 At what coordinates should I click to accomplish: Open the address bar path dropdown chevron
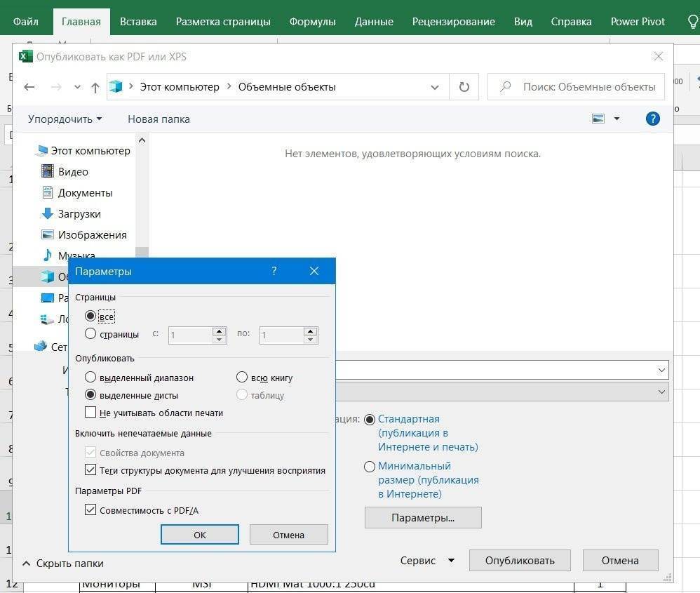click(435, 86)
